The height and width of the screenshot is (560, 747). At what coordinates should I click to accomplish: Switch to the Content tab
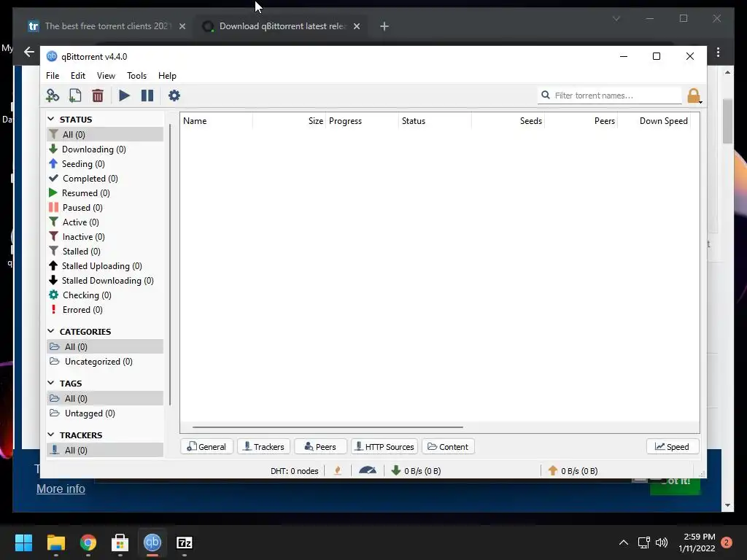coord(449,447)
